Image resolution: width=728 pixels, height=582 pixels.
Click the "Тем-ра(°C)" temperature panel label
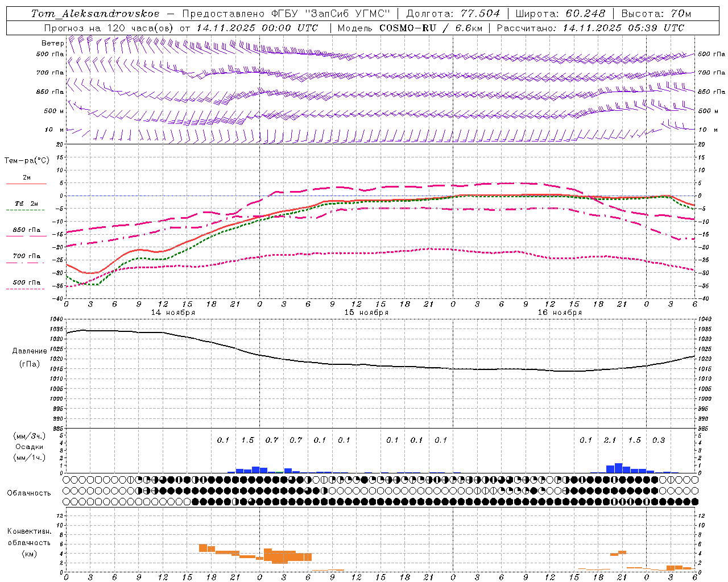point(27,161)
